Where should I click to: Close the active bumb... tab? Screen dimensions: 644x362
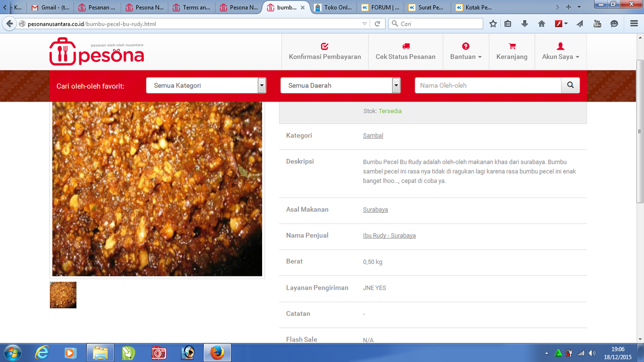[x=302, y=8]
